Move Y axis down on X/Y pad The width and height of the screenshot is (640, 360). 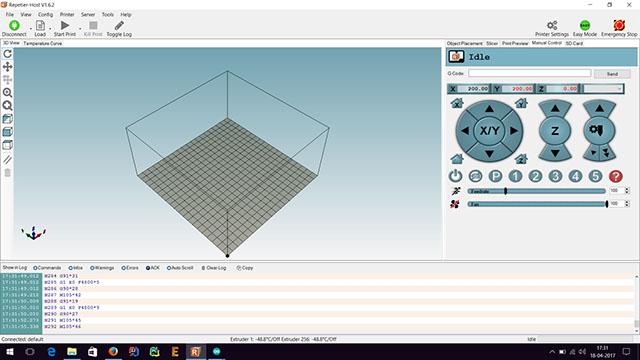pos(489,154)
